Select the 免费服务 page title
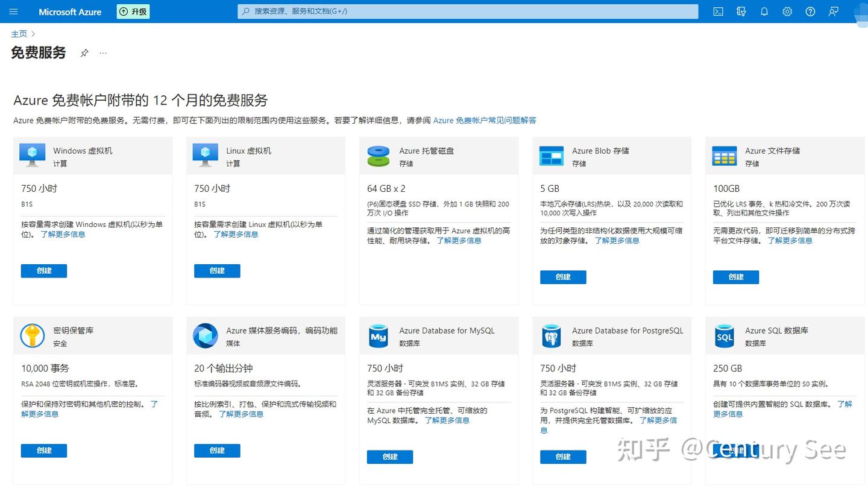The width and height of the screenshot is (868, 488). pyautogui.click(x=39, y=52)
